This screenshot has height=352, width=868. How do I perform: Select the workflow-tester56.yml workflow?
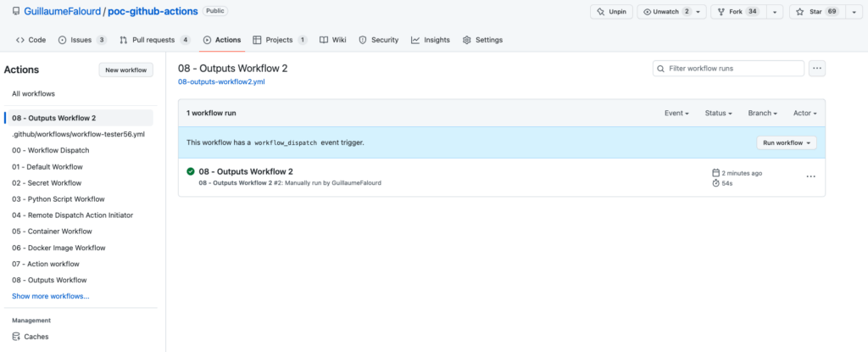(78, 134)
